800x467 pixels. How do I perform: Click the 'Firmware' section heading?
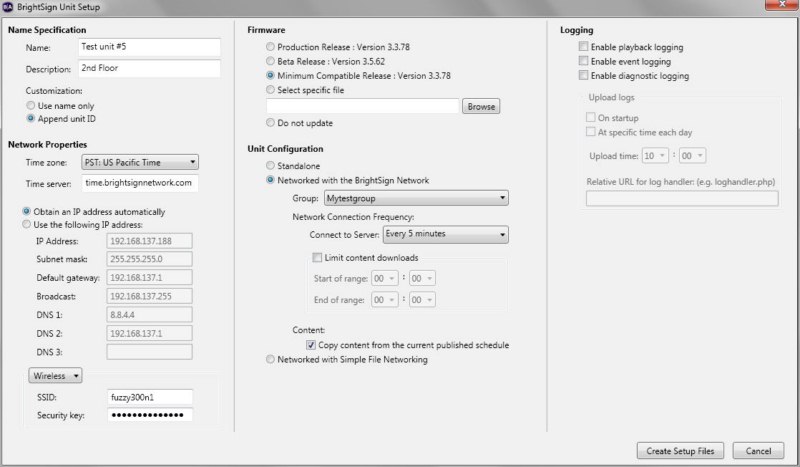(x=266, y=30)
